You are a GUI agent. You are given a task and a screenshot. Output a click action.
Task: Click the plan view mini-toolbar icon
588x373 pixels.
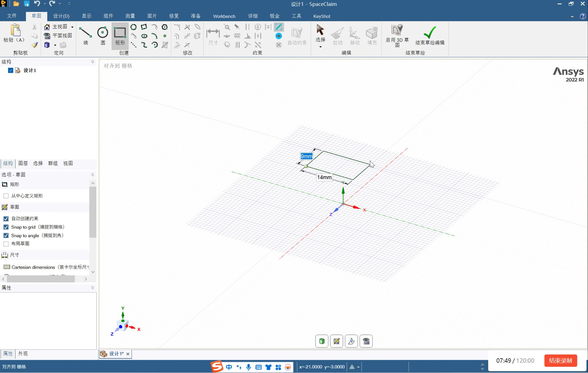[x=366, y=341]
